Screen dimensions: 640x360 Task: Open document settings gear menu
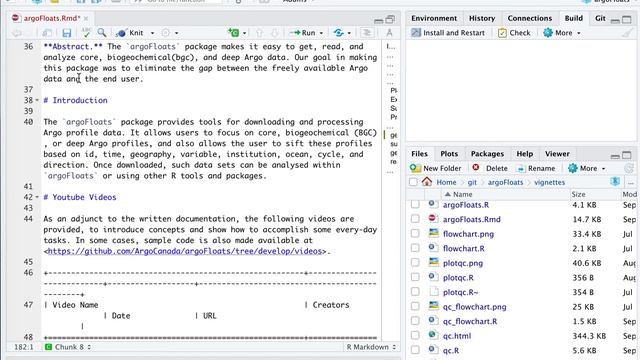[166, 33]
